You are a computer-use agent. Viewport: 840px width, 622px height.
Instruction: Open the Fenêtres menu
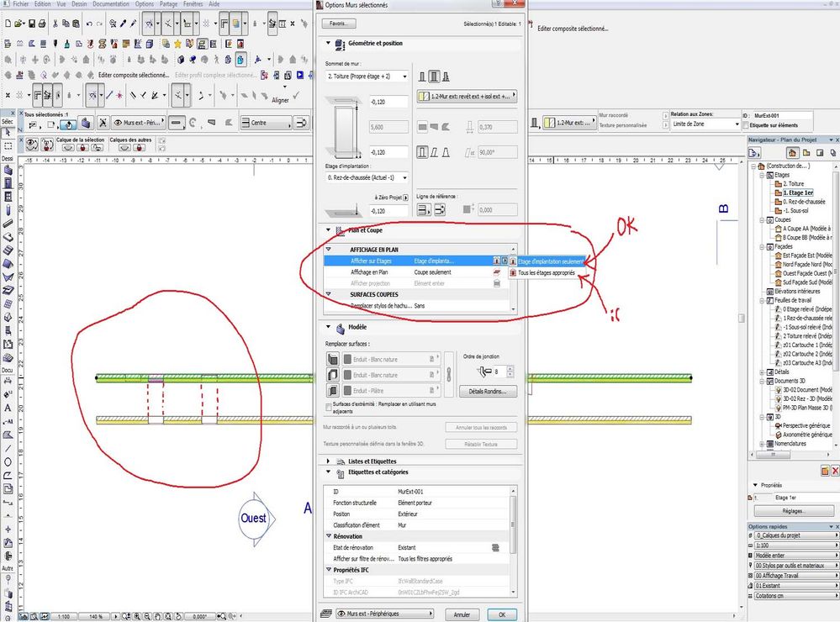click(193, 3)
